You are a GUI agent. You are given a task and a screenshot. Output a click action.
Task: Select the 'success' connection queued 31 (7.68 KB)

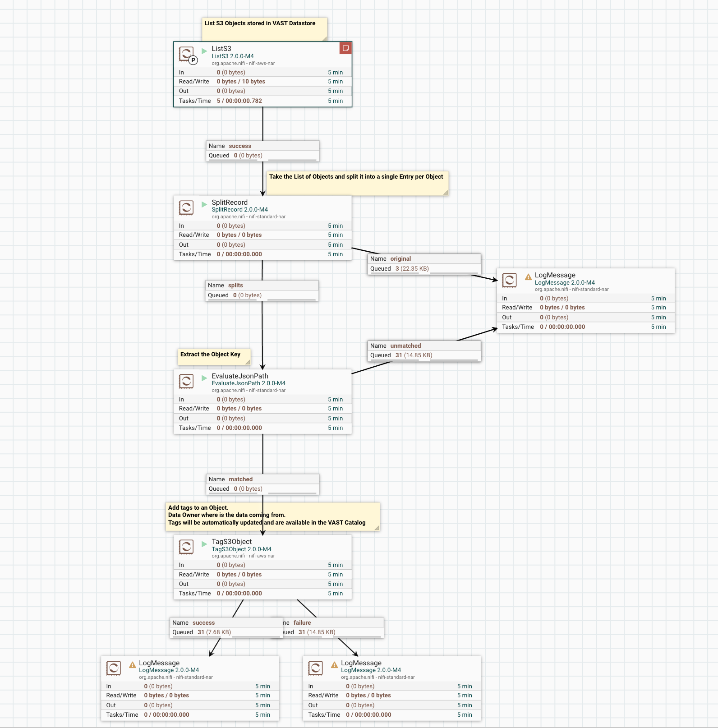pyautogui.click(x=226, y=627)
